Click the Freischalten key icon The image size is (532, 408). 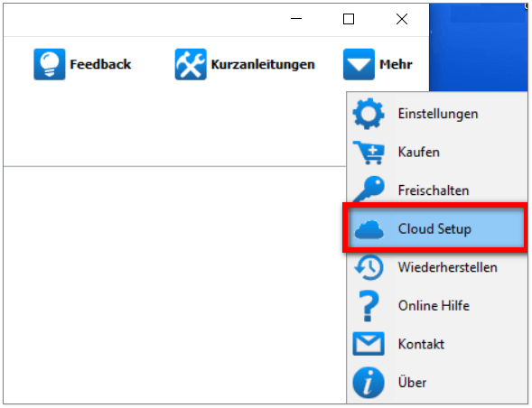369,190
